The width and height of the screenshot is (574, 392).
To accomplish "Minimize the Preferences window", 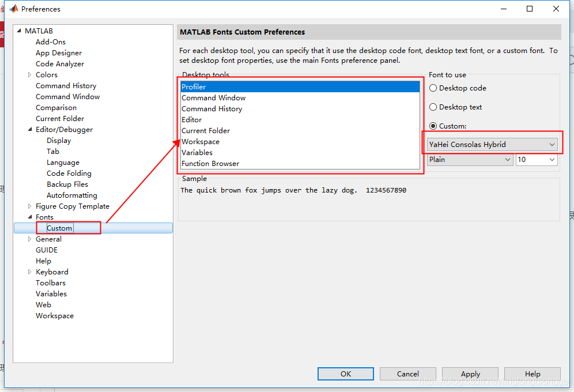I will pyautogui.click(x=504, y=9).
